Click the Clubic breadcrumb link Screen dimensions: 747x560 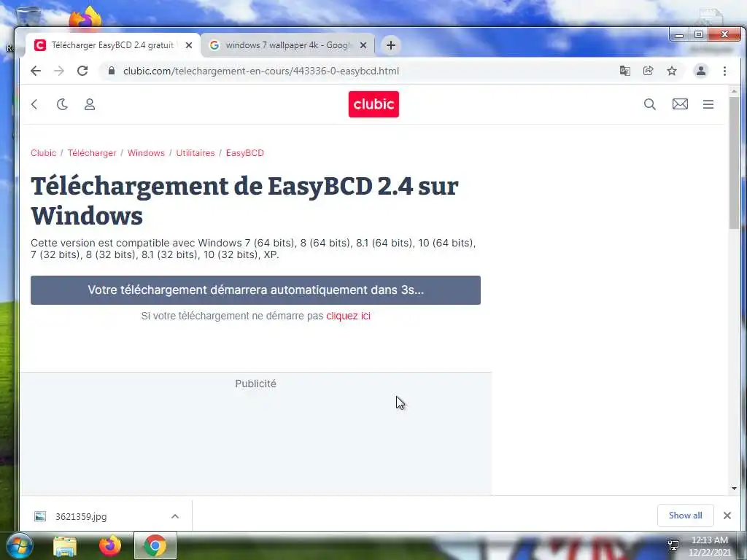pos(43,153)
